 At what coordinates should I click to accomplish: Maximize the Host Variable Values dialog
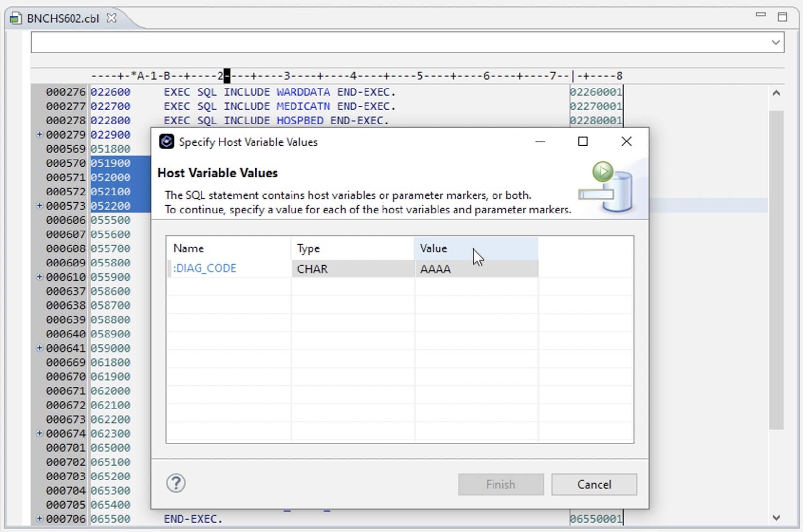coord(583,142)
